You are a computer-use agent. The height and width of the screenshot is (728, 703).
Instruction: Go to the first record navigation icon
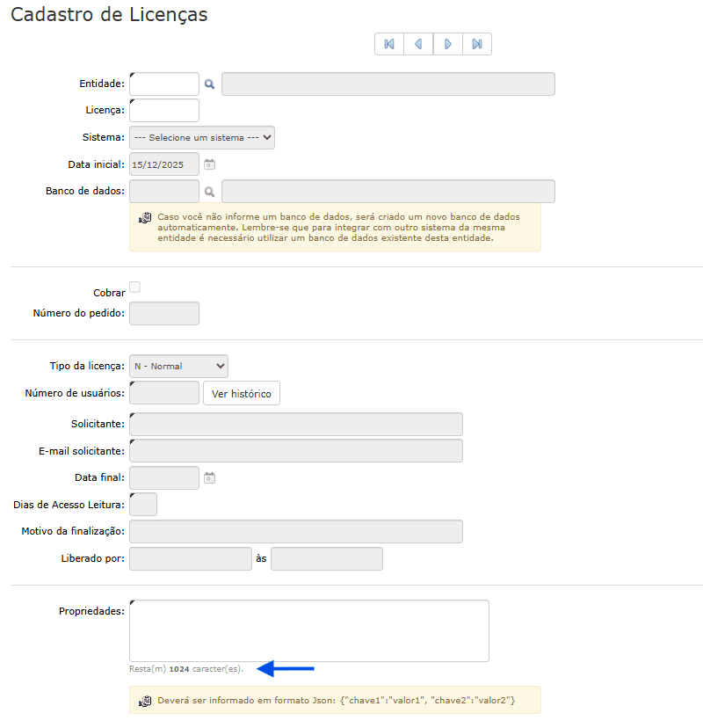(x=389, y=44)
